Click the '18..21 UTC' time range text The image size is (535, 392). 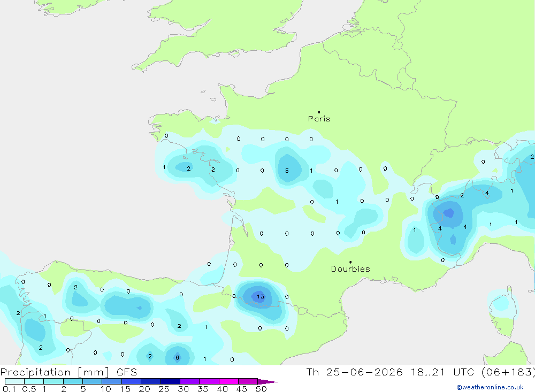pos(442,372)
